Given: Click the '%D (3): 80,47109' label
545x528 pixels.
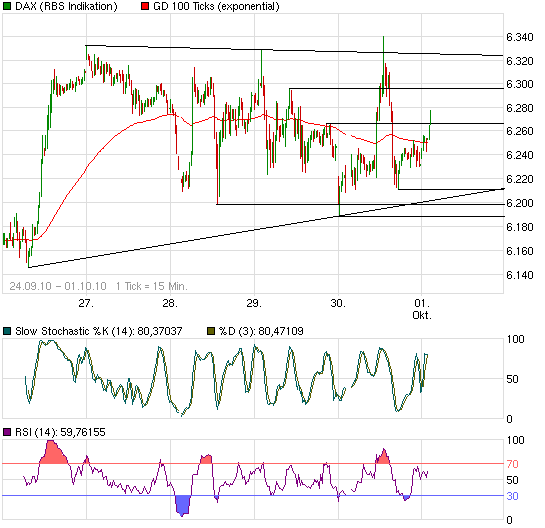Looking at the screenshot, I should (261, 331).
